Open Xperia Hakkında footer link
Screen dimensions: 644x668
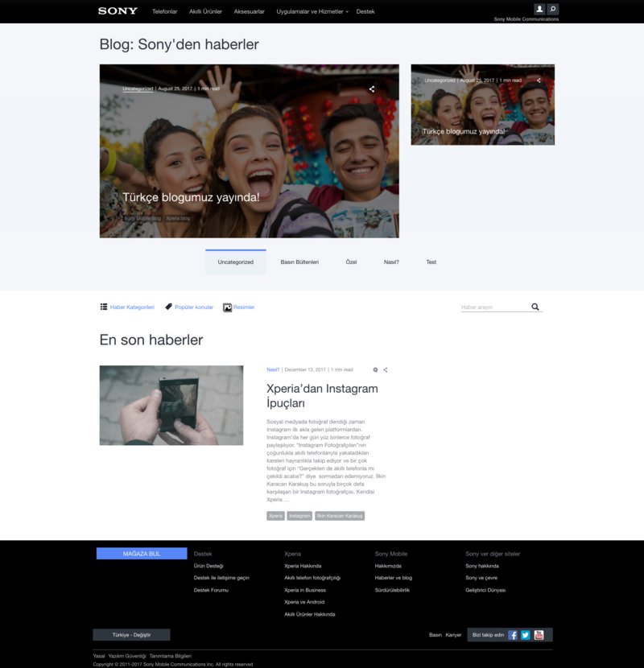pyautogui.click(x=303, y=566)
